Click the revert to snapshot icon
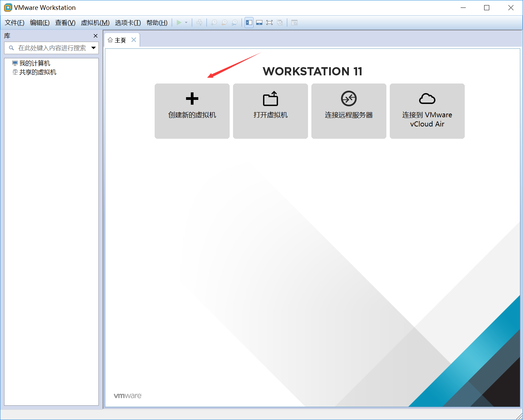Image resolution: width=523 pixels, height=420 pixels. click(x=224, y=22)
